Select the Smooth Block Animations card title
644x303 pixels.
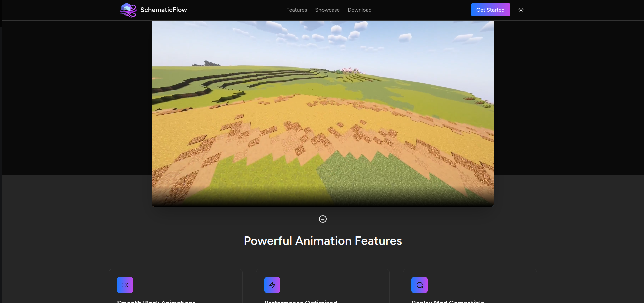(x=156, y=301)
